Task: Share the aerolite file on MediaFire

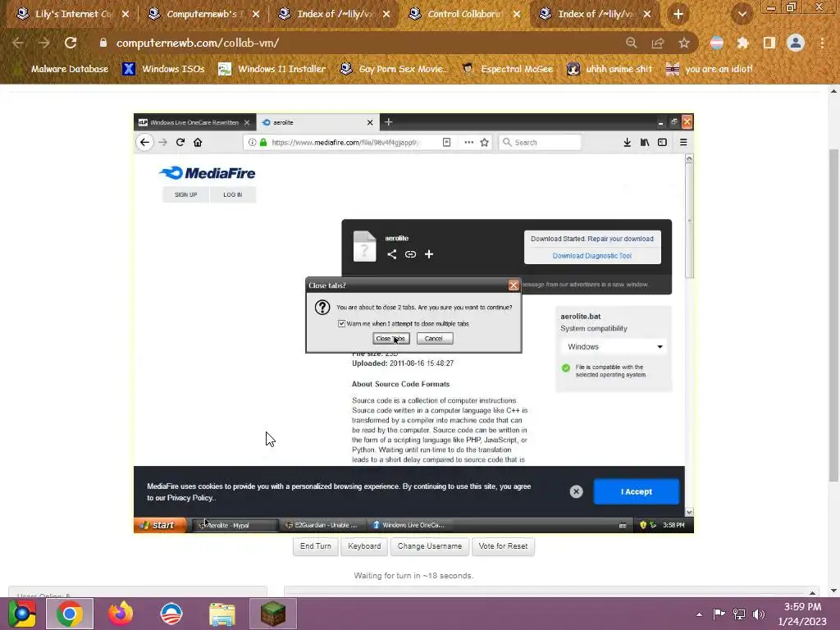Action: pyautogui.click(x=391, y=254)
